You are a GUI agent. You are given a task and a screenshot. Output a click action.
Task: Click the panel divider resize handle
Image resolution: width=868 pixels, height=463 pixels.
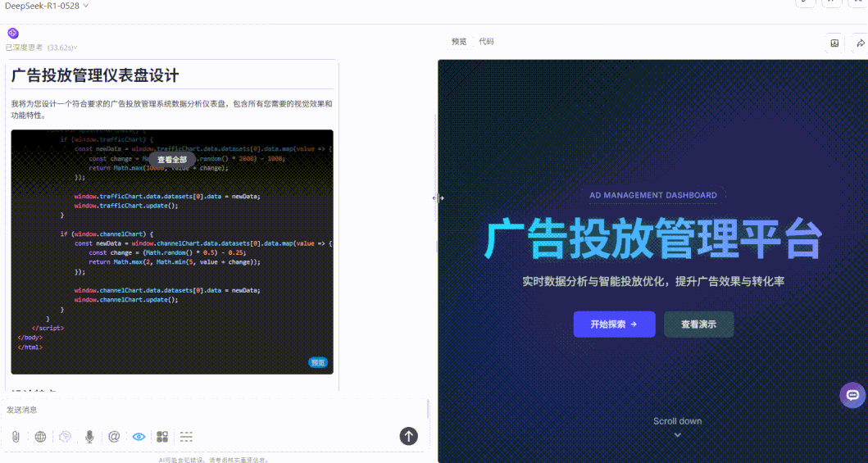[439, 198]
